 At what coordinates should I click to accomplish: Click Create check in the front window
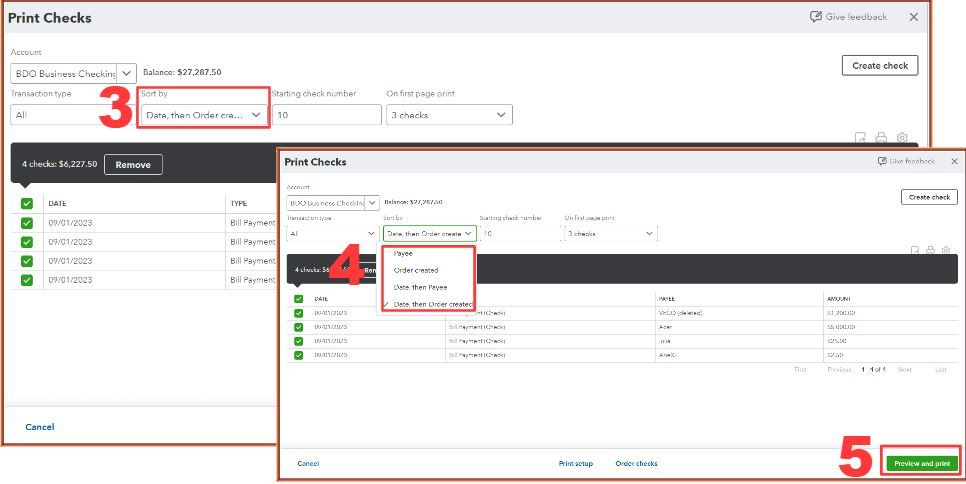click(929, 197)
